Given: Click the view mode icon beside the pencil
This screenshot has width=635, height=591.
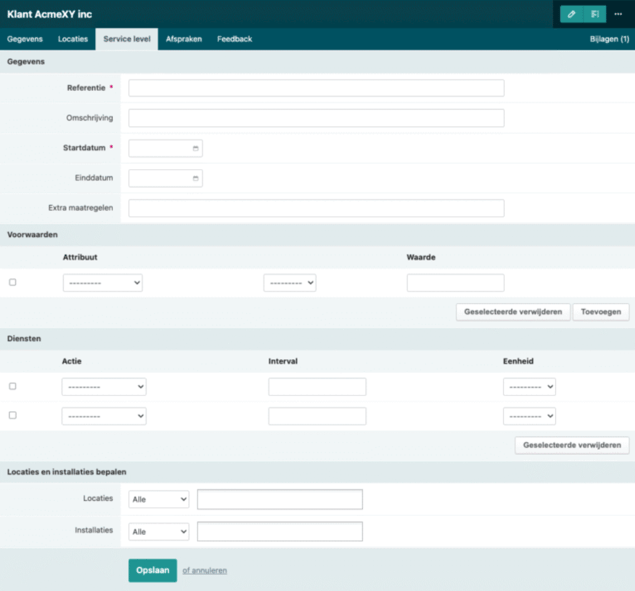Looking at the screenshot, I should point(595,14).
